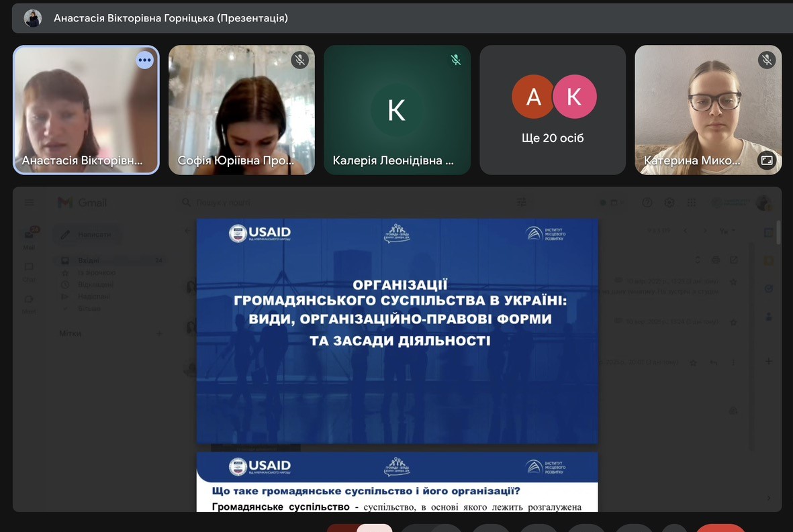
Task: Click picture-in-picture icon on Катерина's tile
Action: tap(766, 160)
